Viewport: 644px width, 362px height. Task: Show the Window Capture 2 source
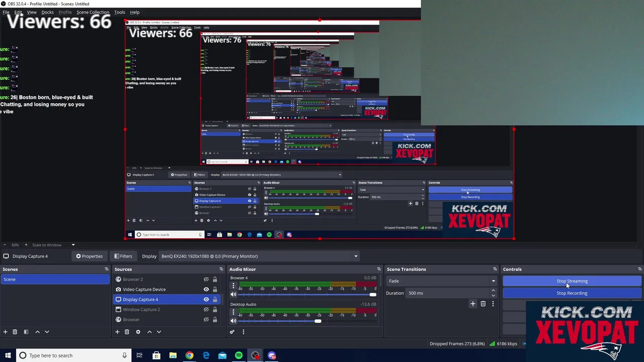pos(206,309)
